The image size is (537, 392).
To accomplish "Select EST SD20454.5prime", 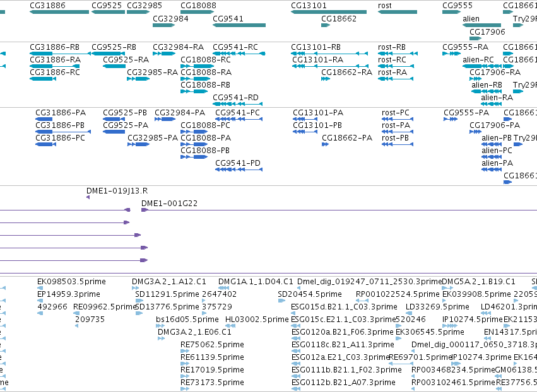I will point(281,301).
